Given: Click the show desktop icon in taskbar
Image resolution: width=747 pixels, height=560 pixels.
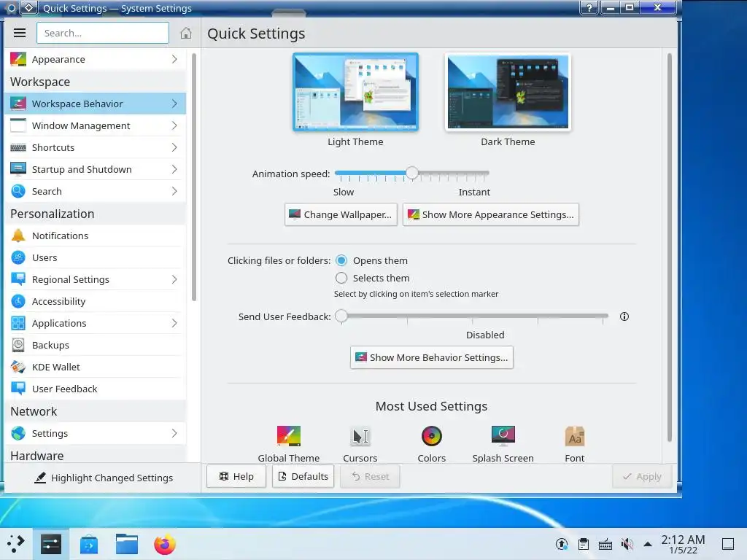Looking at the screenshot, I should tap(728, 544).
